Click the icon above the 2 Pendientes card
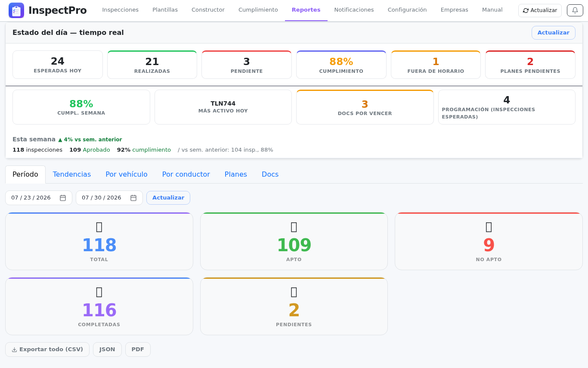This screenshot has width=588, height=368. point(294,292)
